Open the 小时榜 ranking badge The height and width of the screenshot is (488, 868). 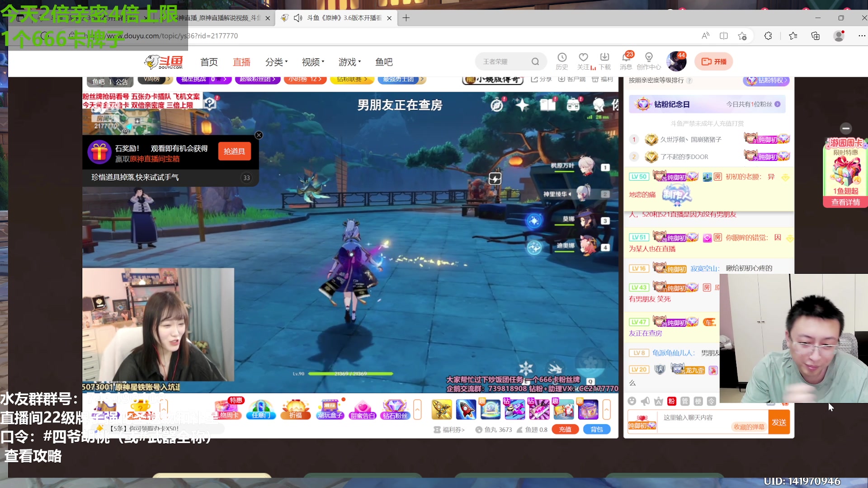point(305,79)
